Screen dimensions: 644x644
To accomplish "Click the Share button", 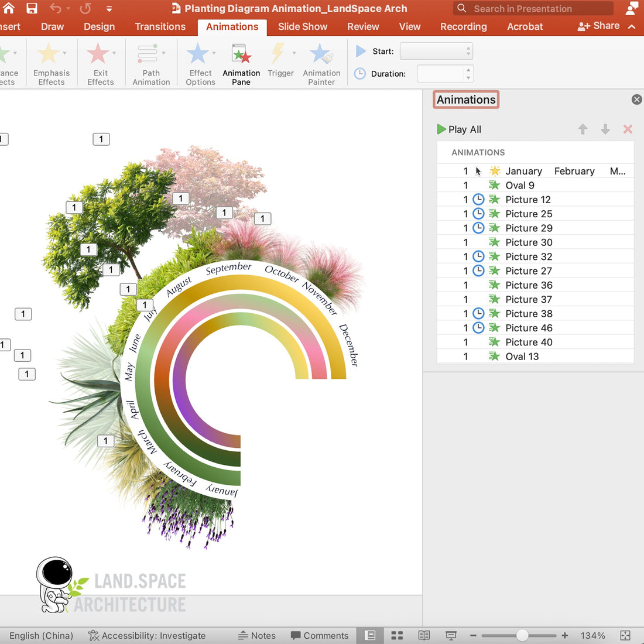I will pyautogui.click(x=598, y=26).
